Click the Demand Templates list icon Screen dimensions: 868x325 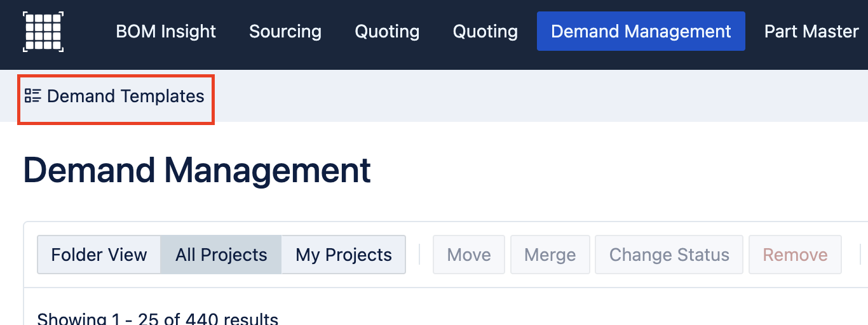coord(32,96)
